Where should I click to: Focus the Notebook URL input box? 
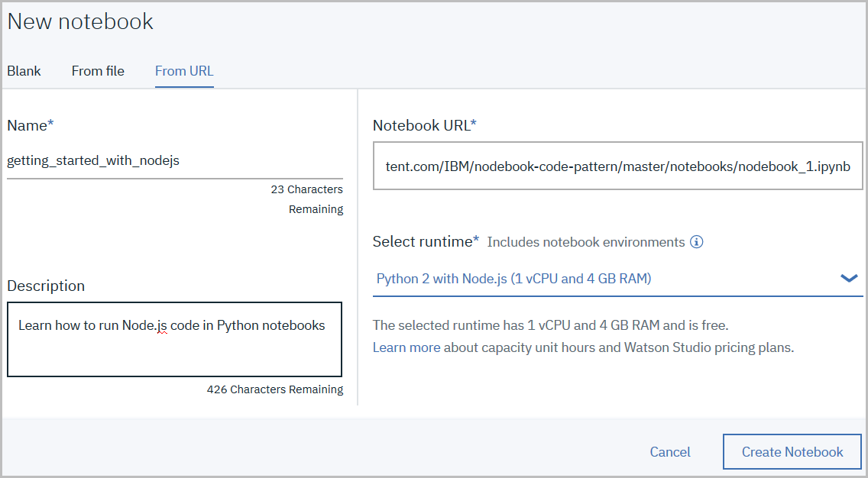click(x=617, y=166)
